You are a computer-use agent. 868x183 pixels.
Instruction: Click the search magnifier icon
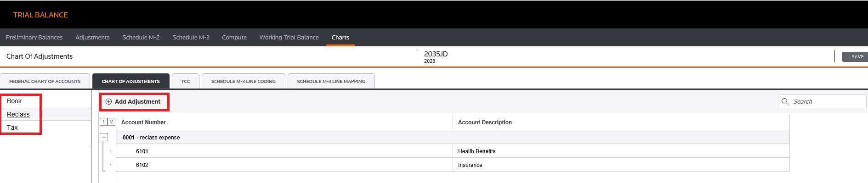click(785, 101)
